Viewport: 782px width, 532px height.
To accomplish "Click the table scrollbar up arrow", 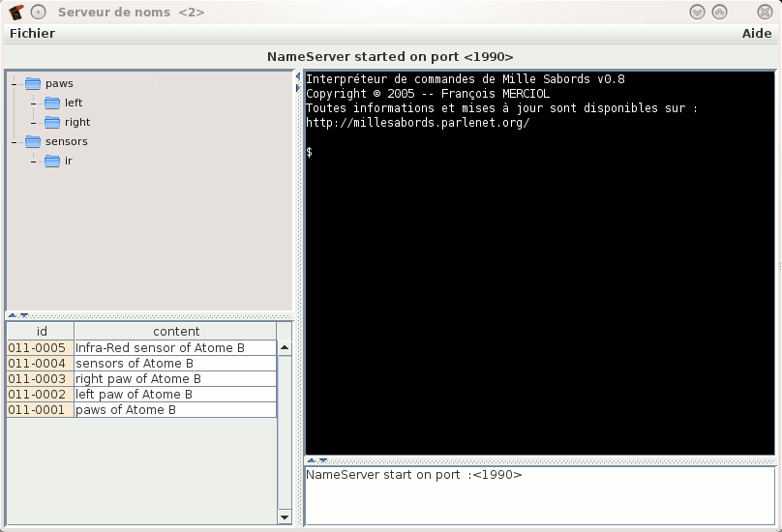I will [285, 347].
